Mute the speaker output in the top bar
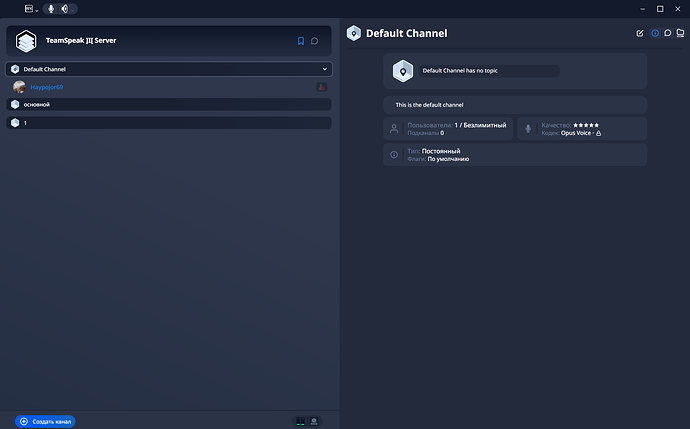 pyautogui.click(x=65, y=9)
